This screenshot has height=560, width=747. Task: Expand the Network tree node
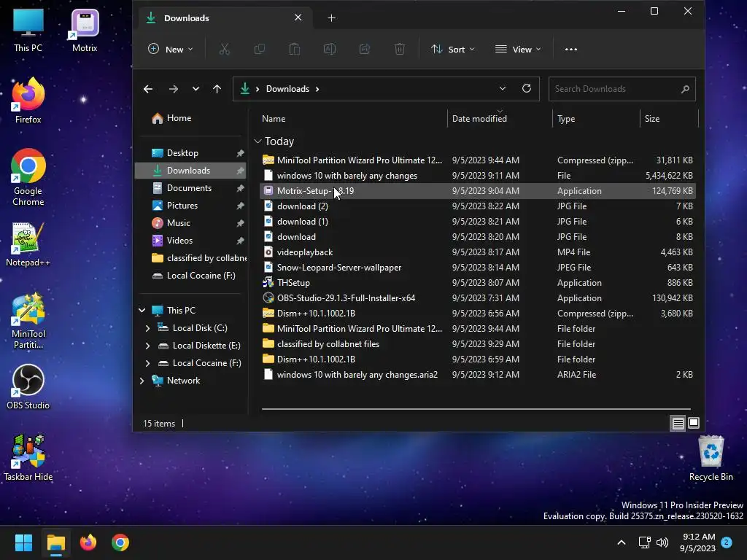coord(142,381)
